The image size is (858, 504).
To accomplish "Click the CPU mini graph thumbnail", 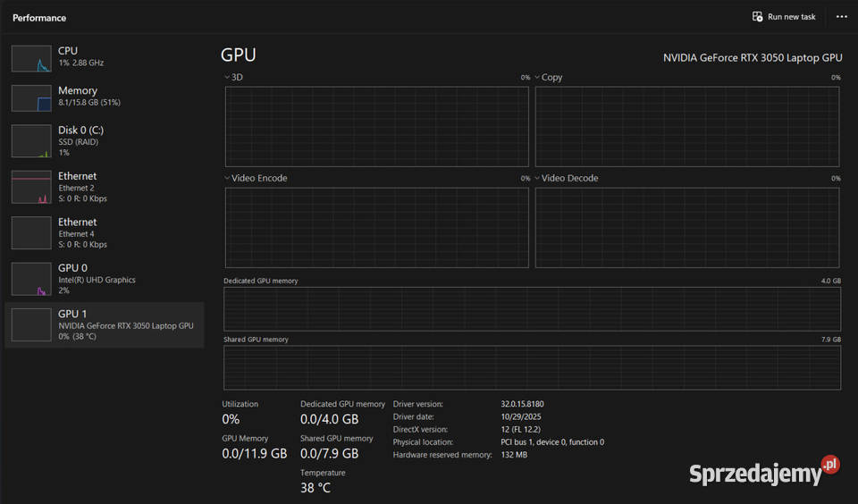I will point(31,58).
